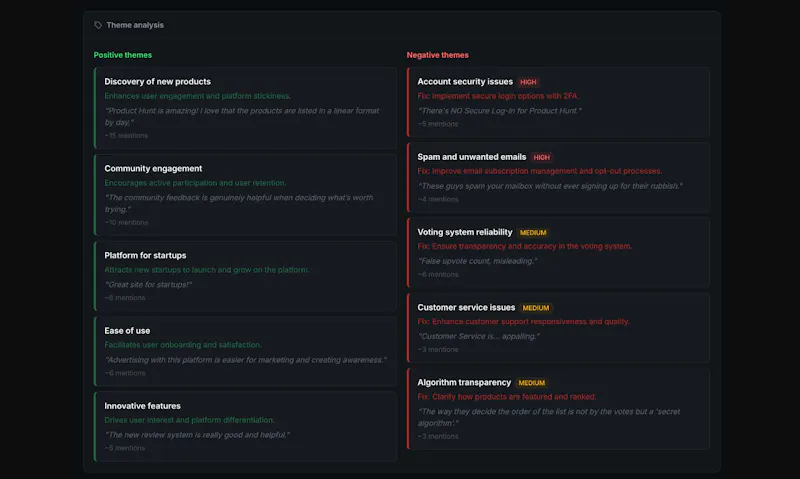
Task: Click ~8 mentions under Platform for startups
Action: pos(125,298)
